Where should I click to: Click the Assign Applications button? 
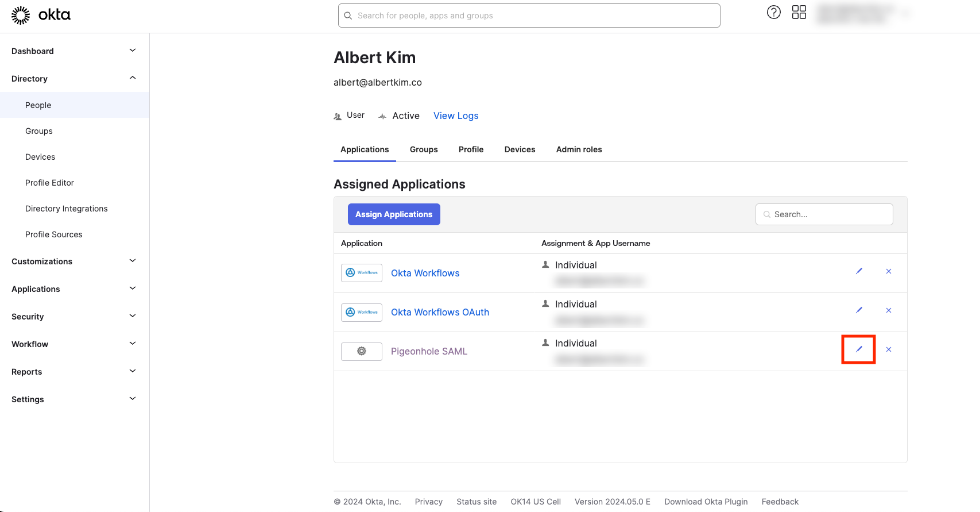click(394, 214)
